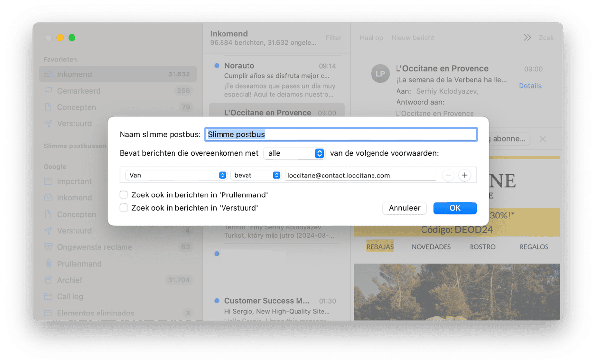Click the Google Inkomend inbox icon
This screenshot has height=364, width=596.
[x=48, y=198]
